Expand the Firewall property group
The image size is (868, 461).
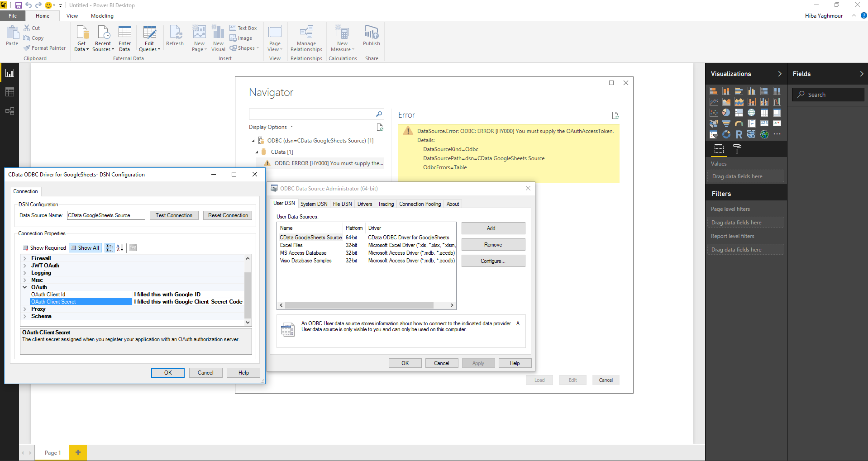pyautogui.click(x=25, y=258)
